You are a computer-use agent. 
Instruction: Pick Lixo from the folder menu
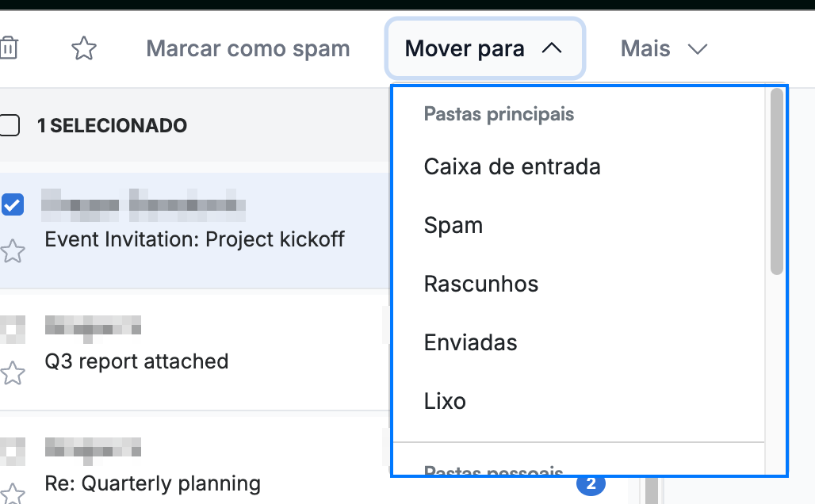tap(445, 401)
